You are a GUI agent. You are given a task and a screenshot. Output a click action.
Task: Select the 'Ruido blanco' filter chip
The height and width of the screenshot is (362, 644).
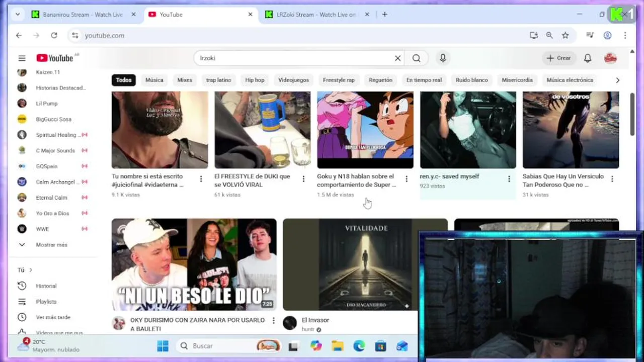coord(472,80)
